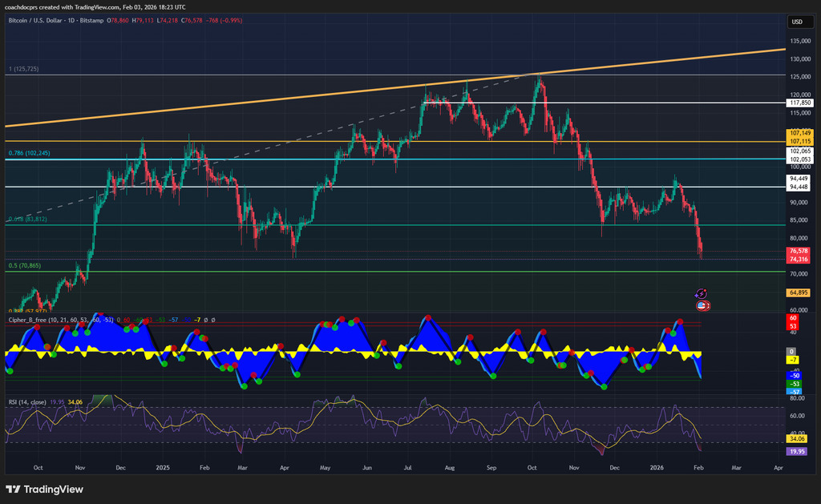
Task: Click the 34.06 yellow RSI value tag
Action: pos(798,439)
